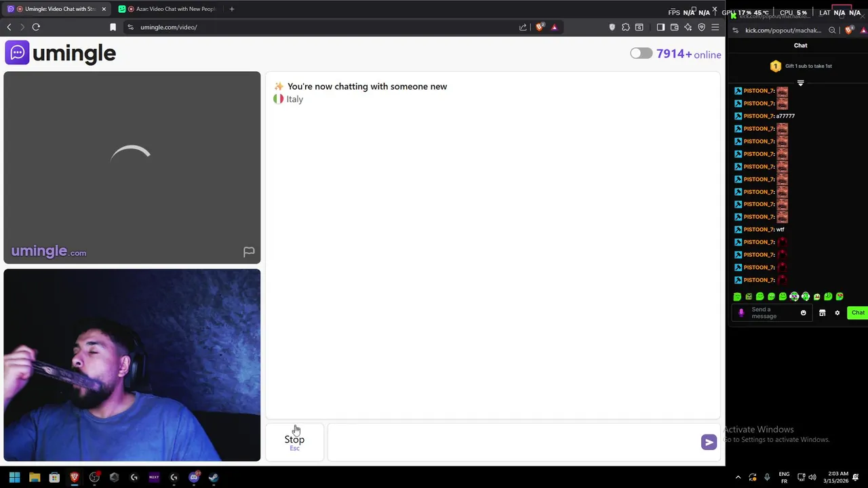Viewport: 868px width, 488px height.
Task: Click the Kick popout site settings icon
Action: [736, 30]
